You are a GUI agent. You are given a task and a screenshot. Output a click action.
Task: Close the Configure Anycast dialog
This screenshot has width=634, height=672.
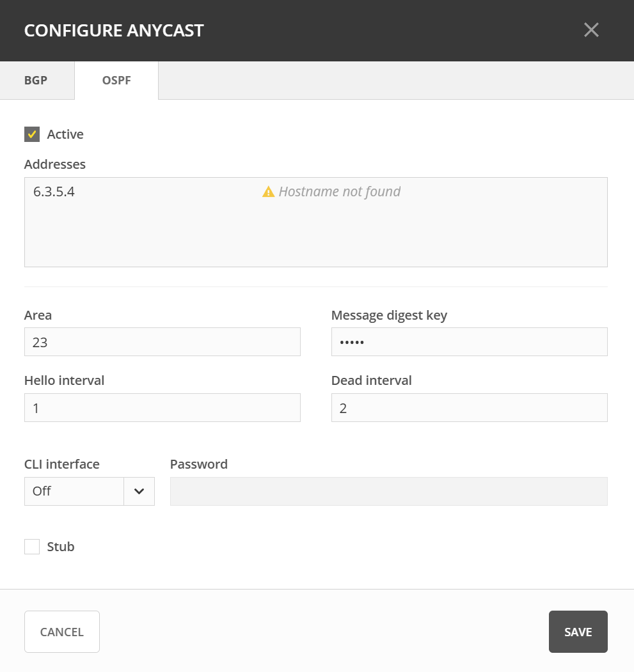[591, 30]
